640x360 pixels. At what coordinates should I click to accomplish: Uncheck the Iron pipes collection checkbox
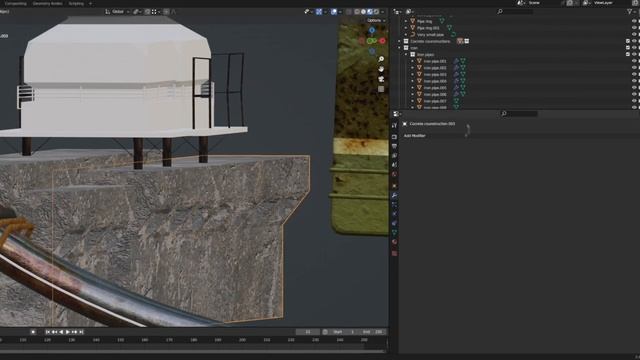[x=628, y=54]
